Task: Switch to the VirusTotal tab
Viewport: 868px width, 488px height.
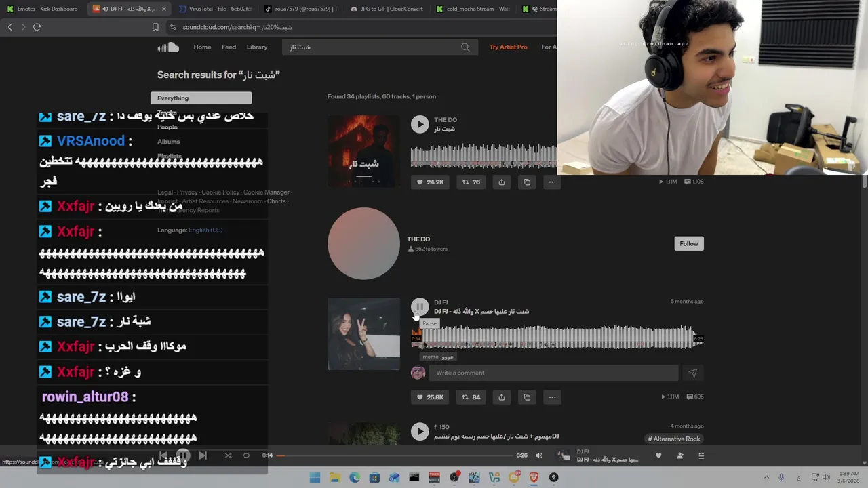Action: point(216,9)
